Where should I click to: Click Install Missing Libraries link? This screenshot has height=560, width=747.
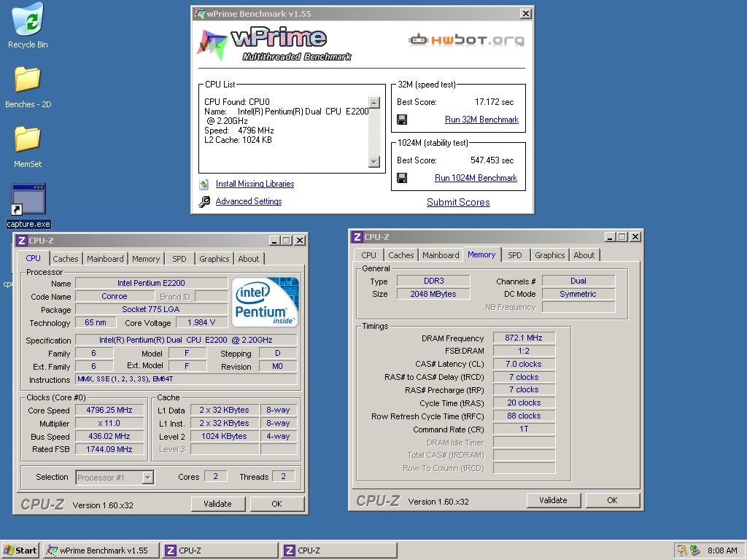[x=255, y=184]
